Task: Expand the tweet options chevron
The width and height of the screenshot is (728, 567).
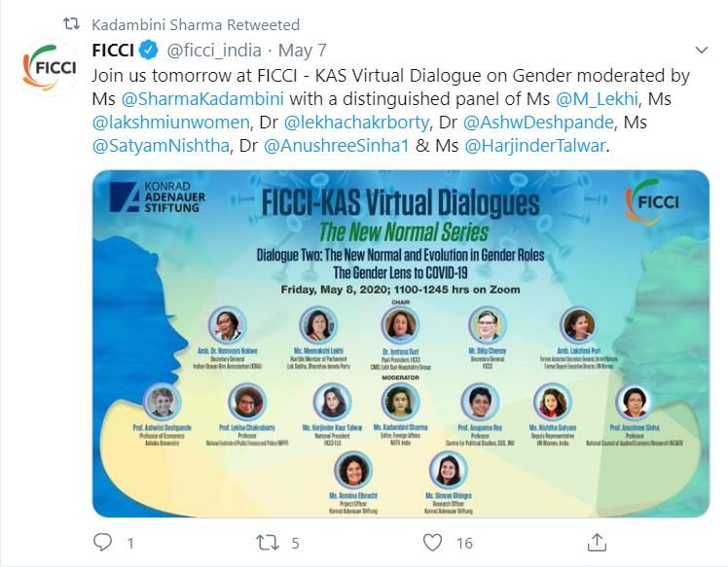Action: click(701, 50)
